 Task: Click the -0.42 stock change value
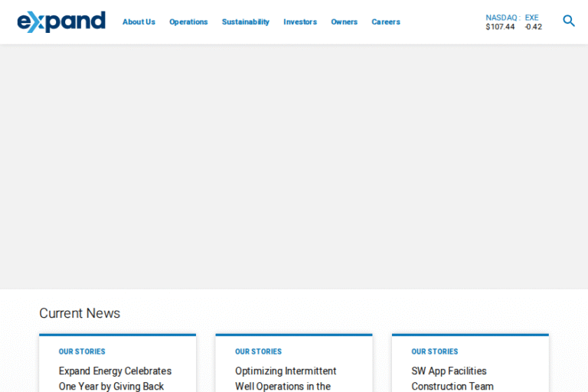(x=533, y=27)
